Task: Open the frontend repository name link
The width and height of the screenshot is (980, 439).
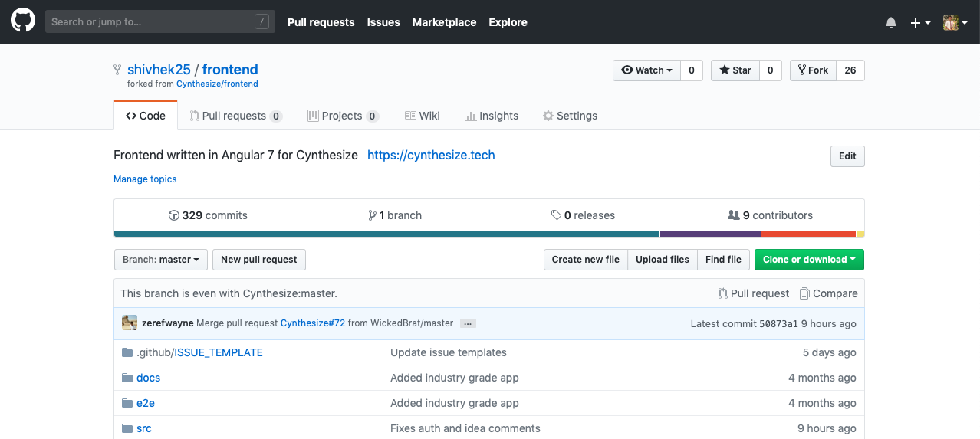Action: tap(230, 70)
